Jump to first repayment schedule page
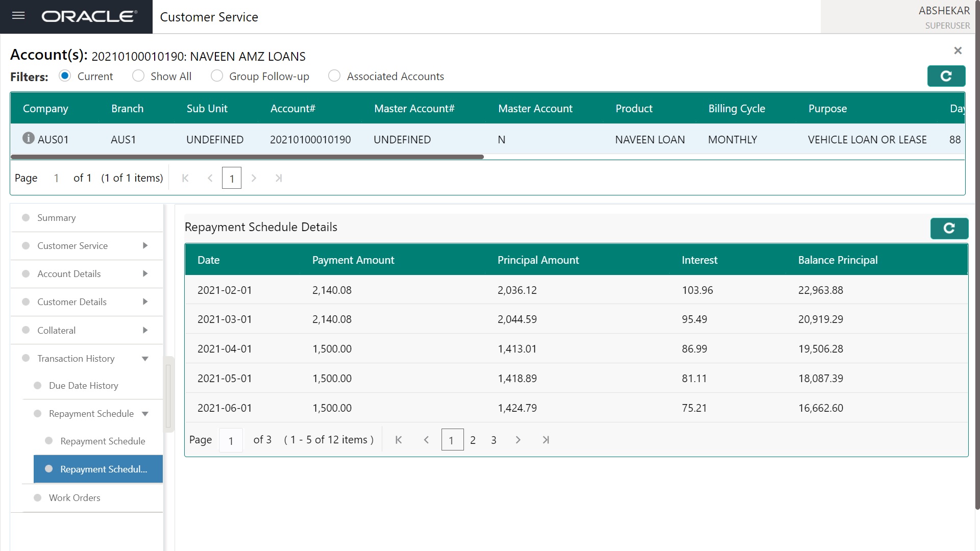 [399, 440]
